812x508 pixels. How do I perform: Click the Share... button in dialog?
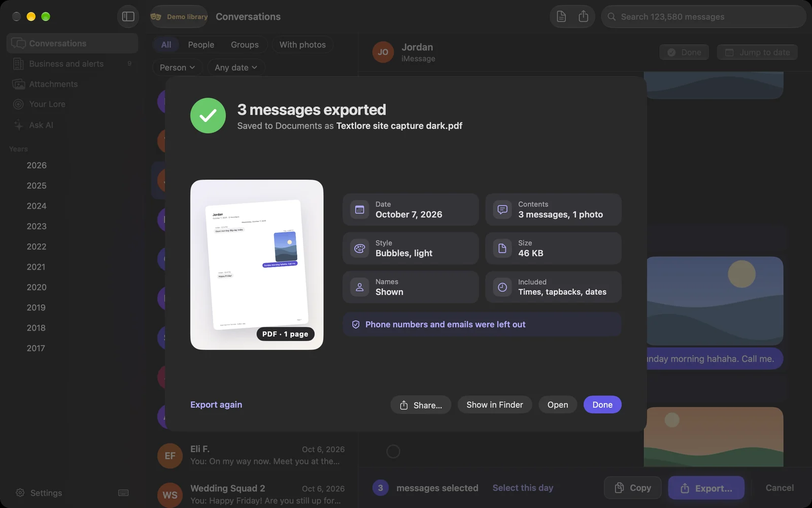[x=421, y=405]
